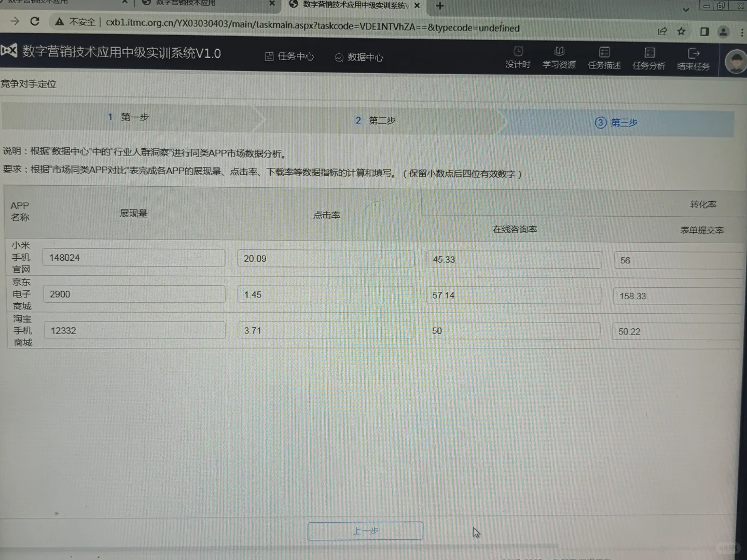Edit 京东电子商城 点击率 field 1.45
The height and width of the screenshot is (560, 747).
coord(326,295)
